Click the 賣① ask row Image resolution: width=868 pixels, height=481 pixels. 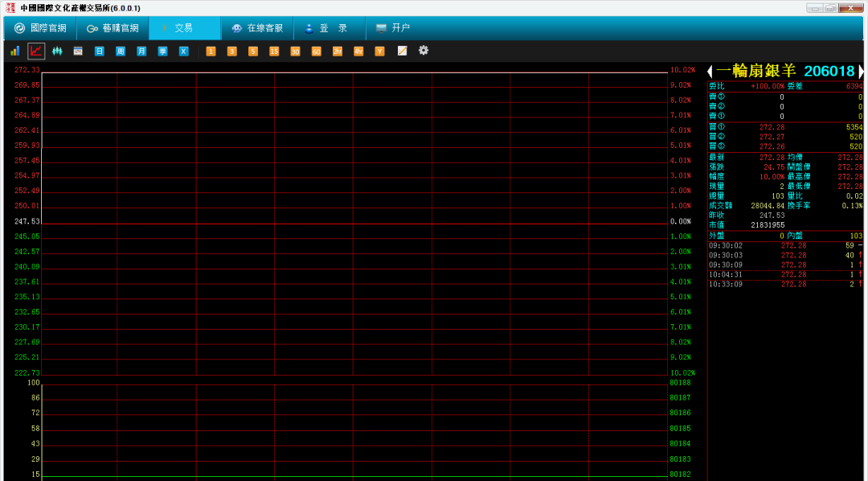(785, 117)
